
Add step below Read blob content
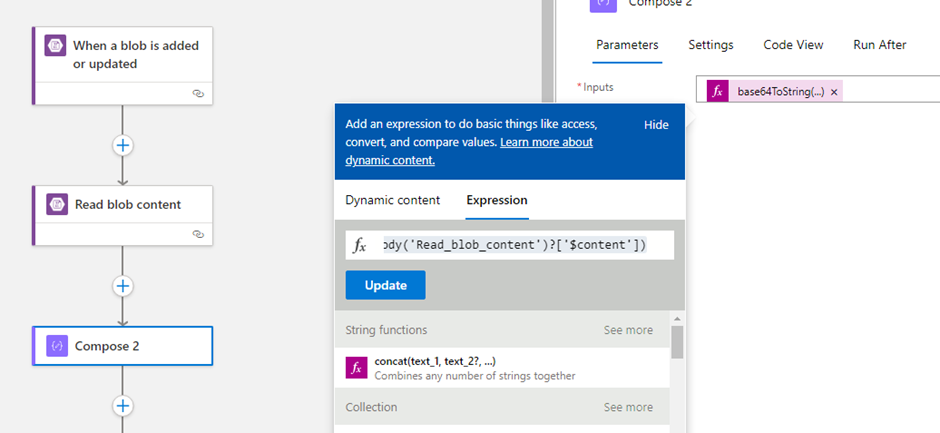[x=123, y=286]
